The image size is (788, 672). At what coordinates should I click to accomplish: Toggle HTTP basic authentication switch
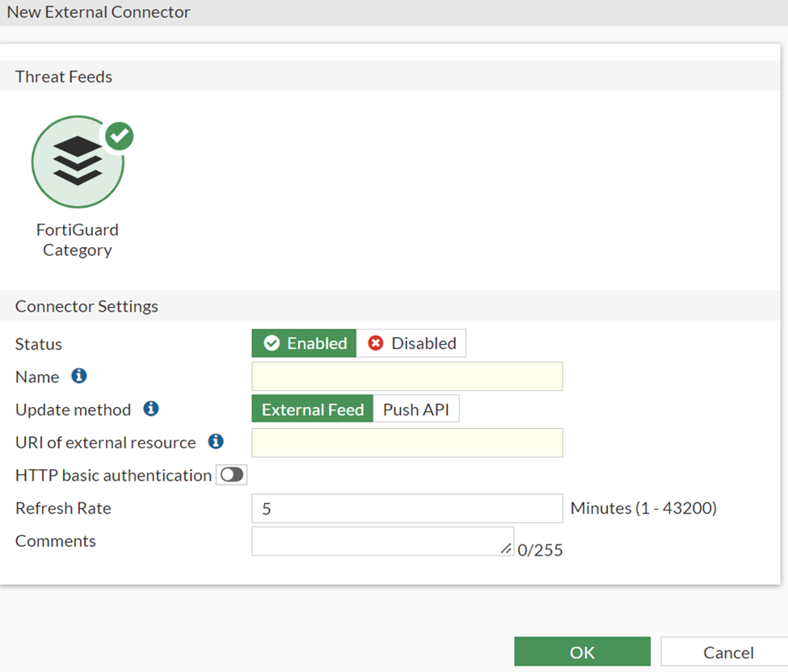point(232,475)
